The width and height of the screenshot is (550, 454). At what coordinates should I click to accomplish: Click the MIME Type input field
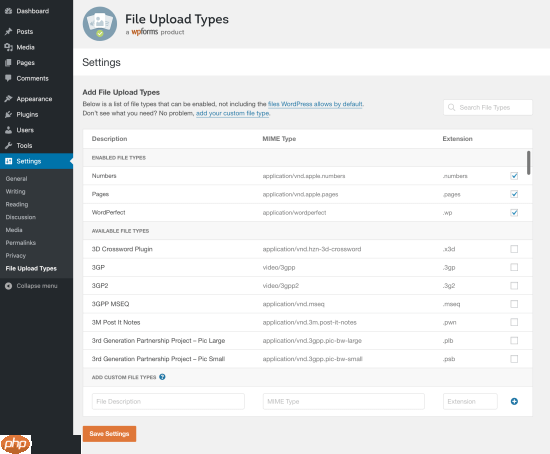point(344,401)
